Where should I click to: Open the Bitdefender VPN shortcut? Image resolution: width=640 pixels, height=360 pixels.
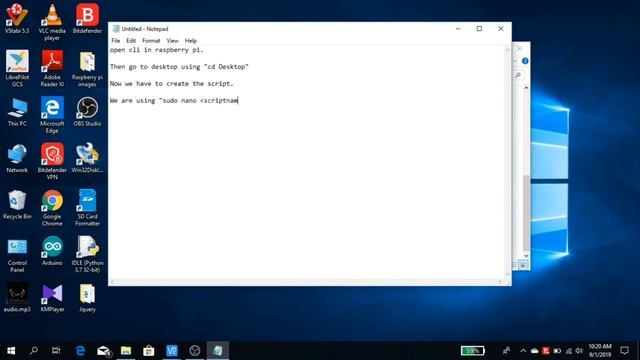coord(52,161)
